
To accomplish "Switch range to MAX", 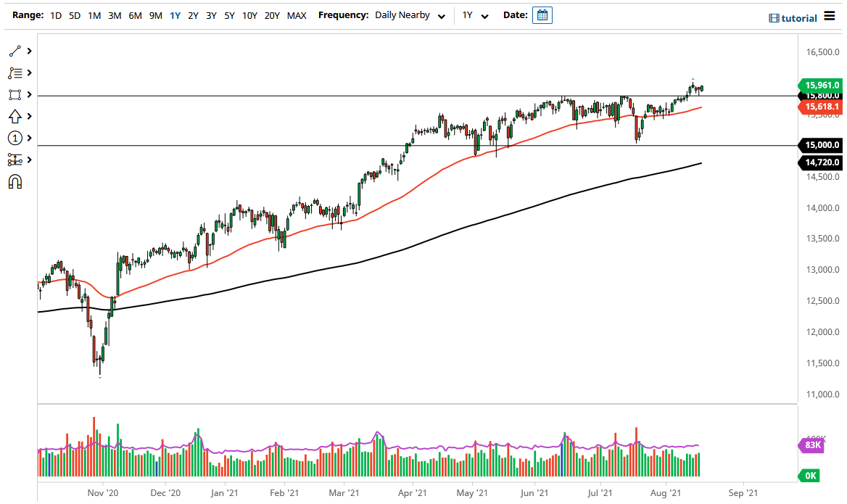I will [x=296, y=15].
